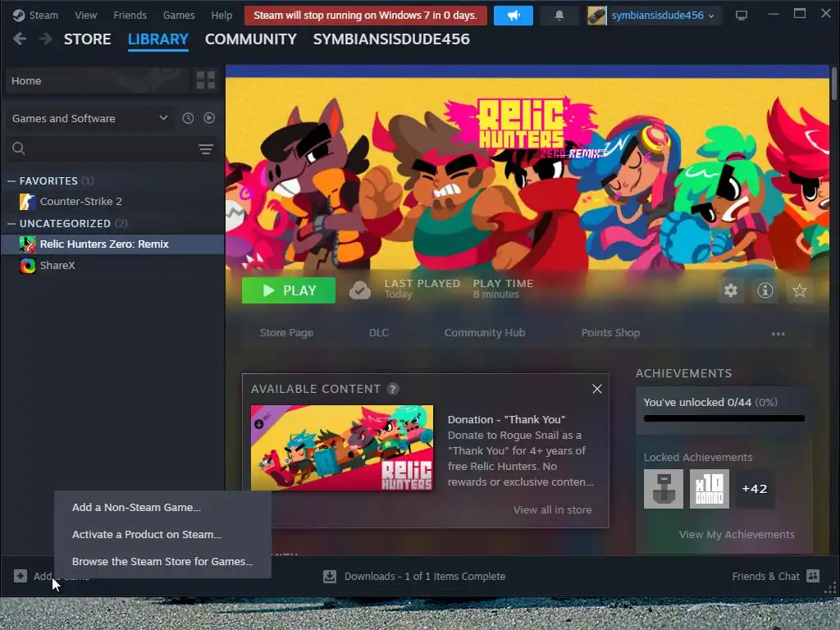Viewport: 840px width, 630px height.
Task: Go to the STORE tab
Action: pos(87,39)
